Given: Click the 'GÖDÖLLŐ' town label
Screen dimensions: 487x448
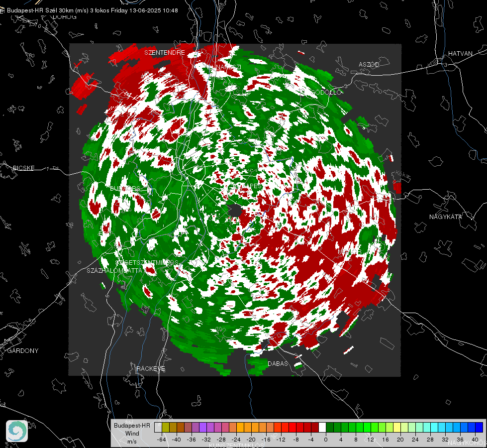Looking at the screenshot, I should [326, 92].
